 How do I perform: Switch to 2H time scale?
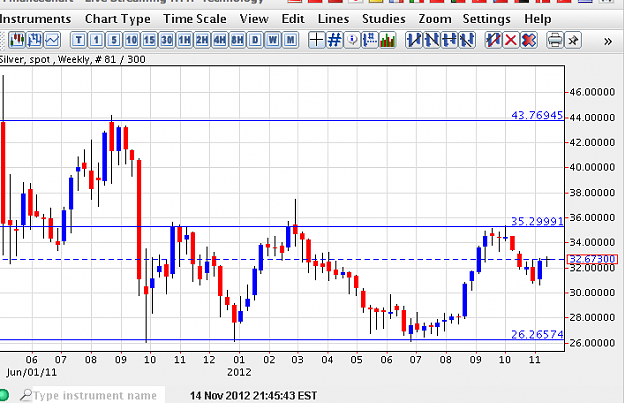tap(202, 40)
